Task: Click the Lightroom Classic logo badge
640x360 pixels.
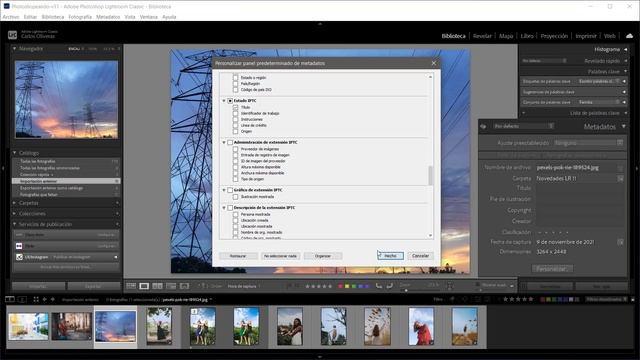Action: click(13, 35)
